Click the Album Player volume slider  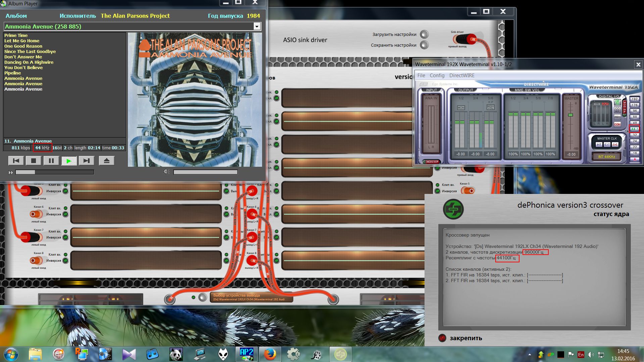[205, 172]
